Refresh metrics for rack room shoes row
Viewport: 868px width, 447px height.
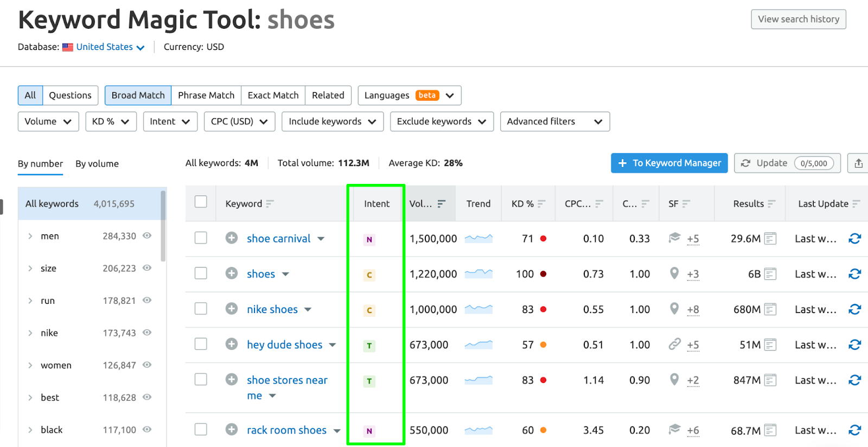tap(855, 430)
